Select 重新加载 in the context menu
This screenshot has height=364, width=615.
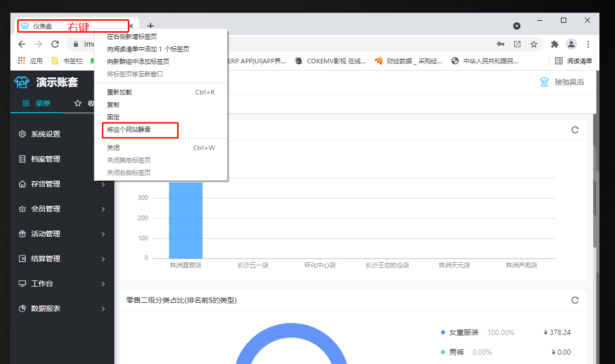point(161,92)
